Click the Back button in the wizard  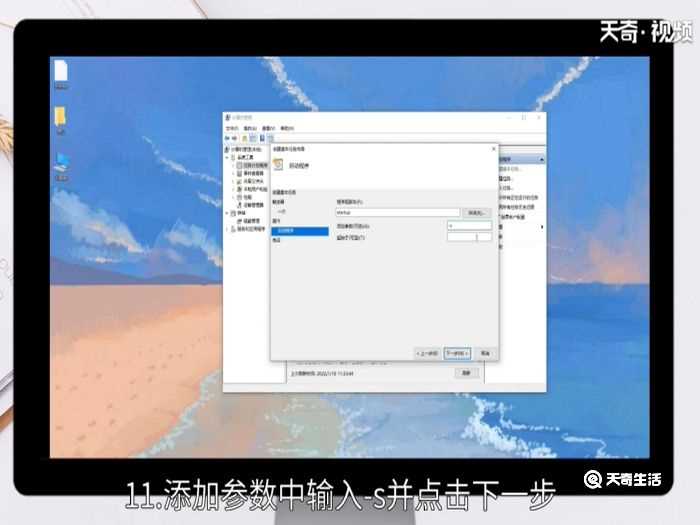click(x=427, y=353)
